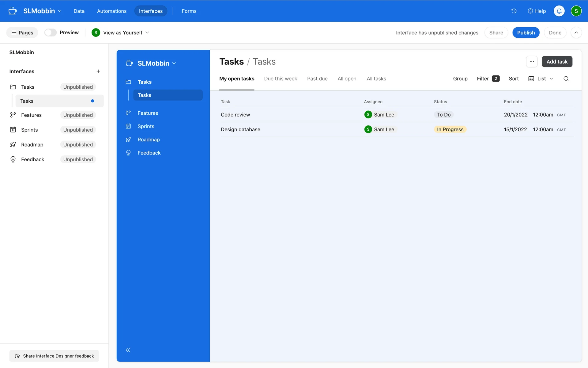Click the Roadmap rocket icon in the left panel
The height and width of the screenshot is (368, 588).
(x=13, y=144)
